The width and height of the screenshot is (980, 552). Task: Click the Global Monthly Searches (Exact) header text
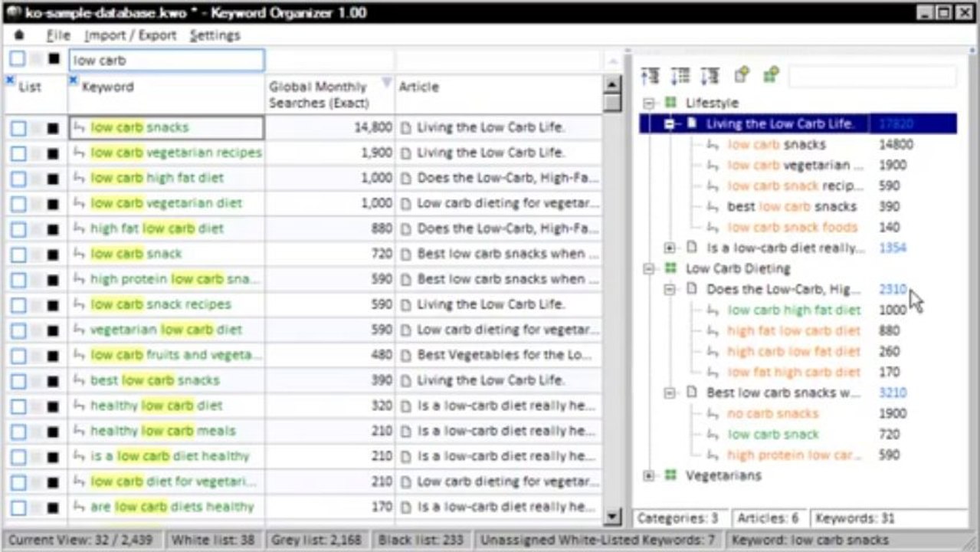(x=319, y=94)
